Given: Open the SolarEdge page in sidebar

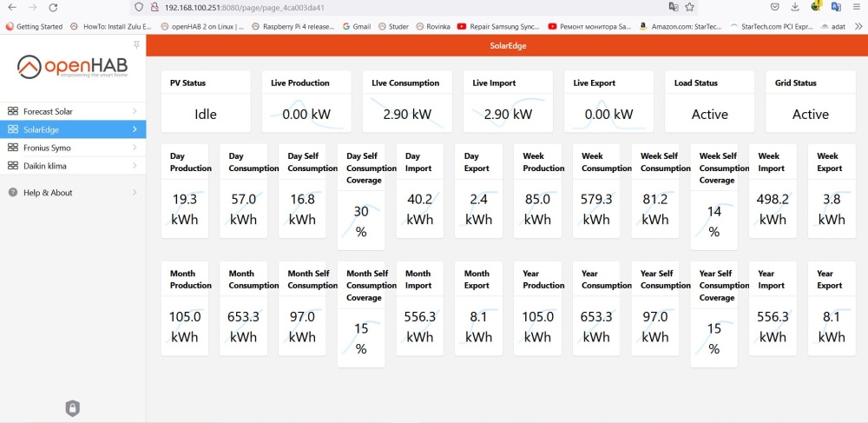Looking at the screenshot, I should coord(73,129).
